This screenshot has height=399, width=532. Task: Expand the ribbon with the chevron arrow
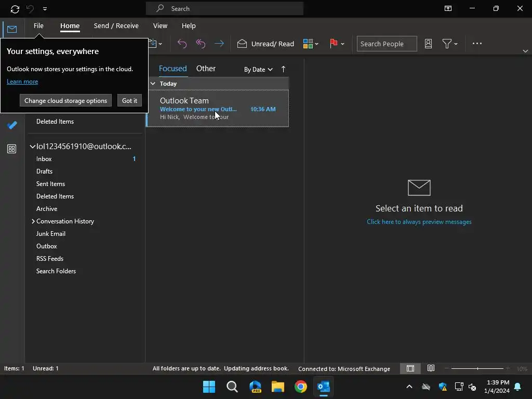coord(525,51)
